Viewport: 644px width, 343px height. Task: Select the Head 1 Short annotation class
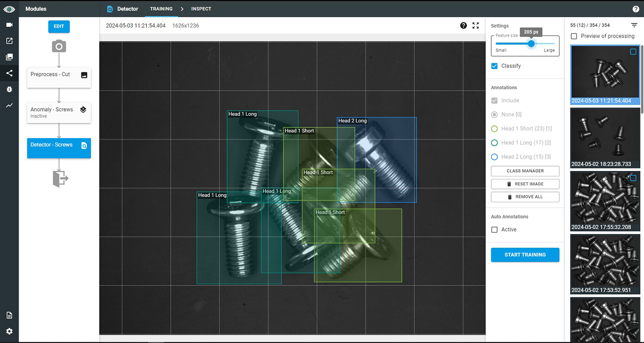click(494, 128)
